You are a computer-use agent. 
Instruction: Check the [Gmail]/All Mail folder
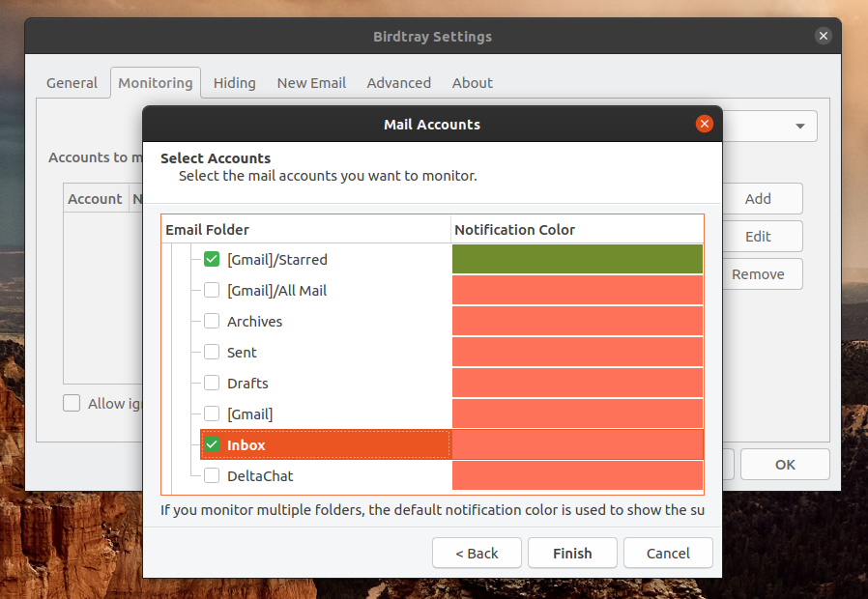coord(211,290)
